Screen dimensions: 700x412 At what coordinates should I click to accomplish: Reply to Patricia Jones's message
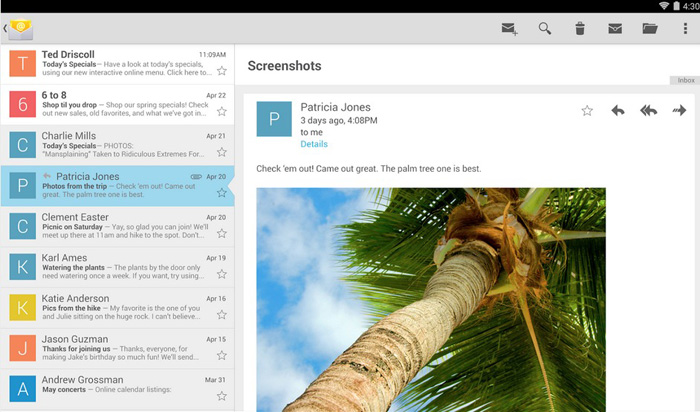[x=618, y=111]
